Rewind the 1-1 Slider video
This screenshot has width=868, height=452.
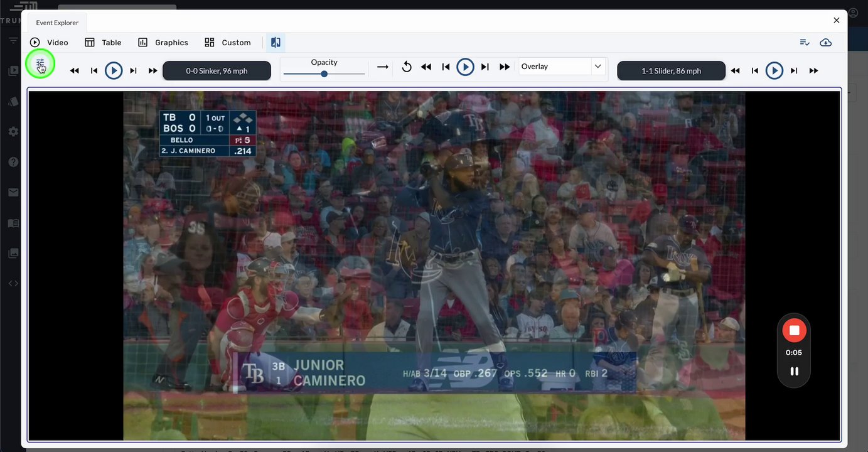736,71
